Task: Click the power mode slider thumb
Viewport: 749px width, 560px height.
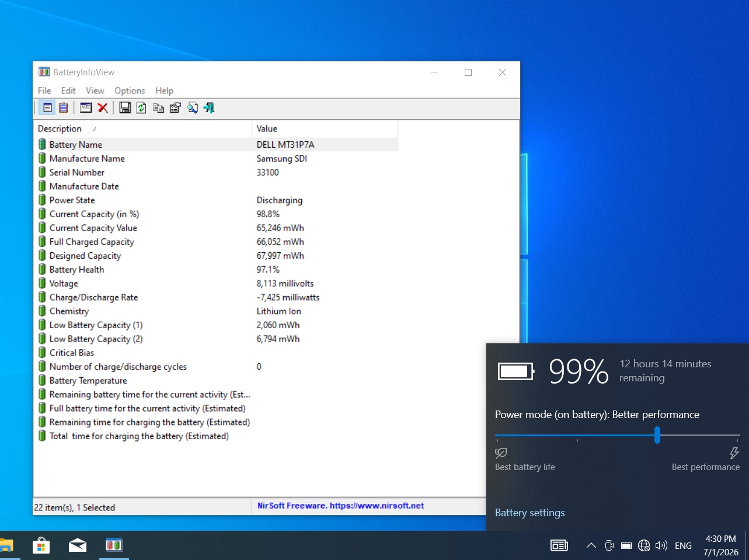Action: point(657,435)
